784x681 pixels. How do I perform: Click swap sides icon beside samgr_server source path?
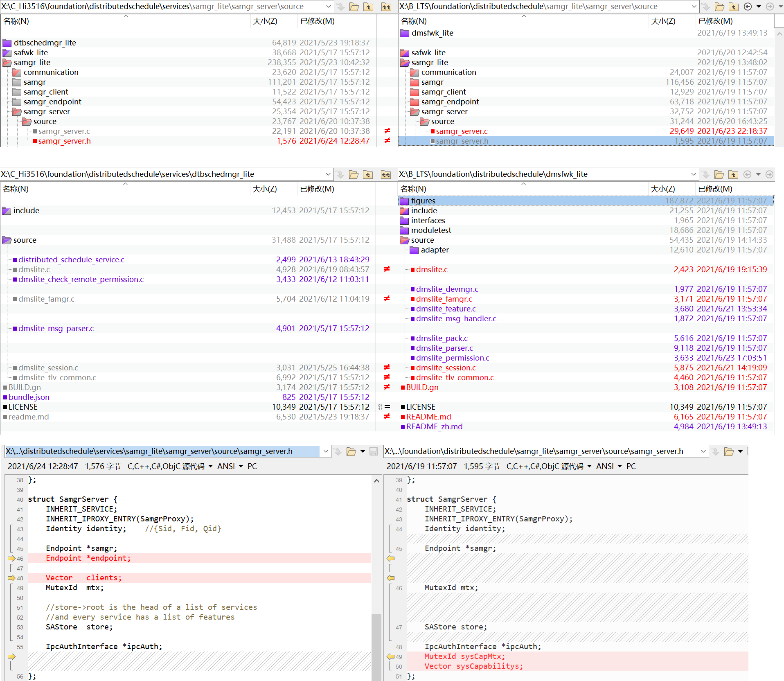coord(386,7)
